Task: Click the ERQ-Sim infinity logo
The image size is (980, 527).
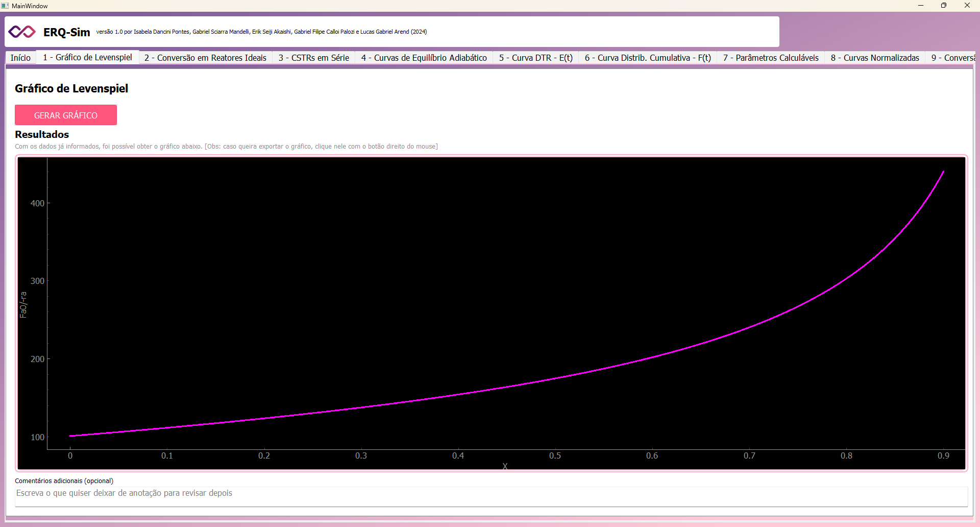Action: coord(22,32)
